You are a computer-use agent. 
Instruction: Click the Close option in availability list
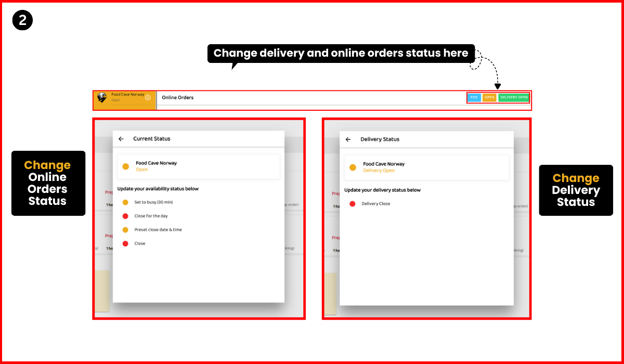coord(140,243)
